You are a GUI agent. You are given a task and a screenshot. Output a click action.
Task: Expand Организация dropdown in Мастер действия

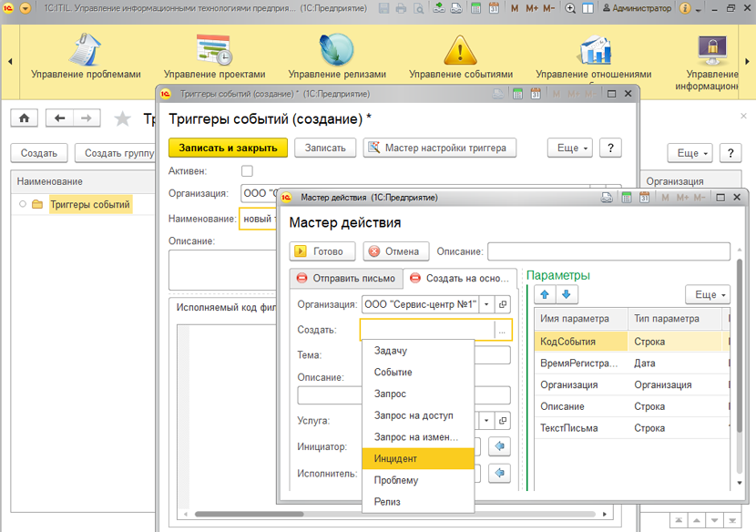486,304
